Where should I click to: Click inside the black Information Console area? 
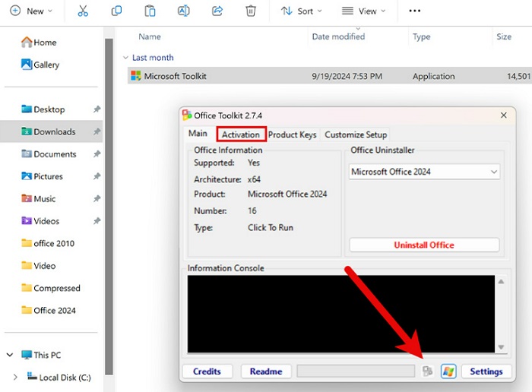(341, 314)
